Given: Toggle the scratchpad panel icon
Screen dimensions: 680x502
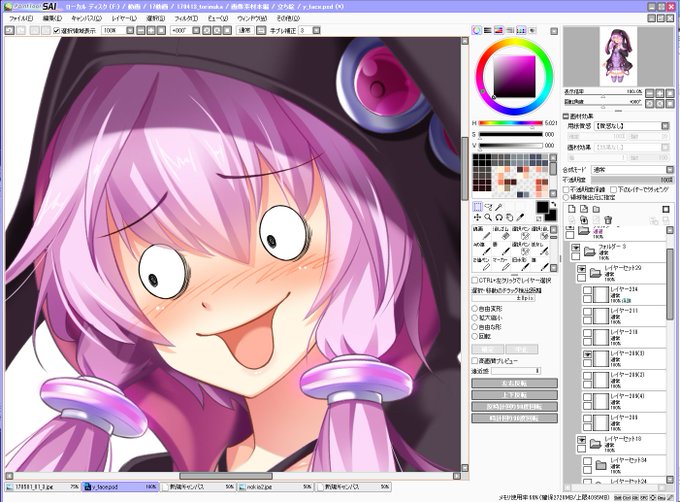Looking at the screenshot, I should (533, 30).
